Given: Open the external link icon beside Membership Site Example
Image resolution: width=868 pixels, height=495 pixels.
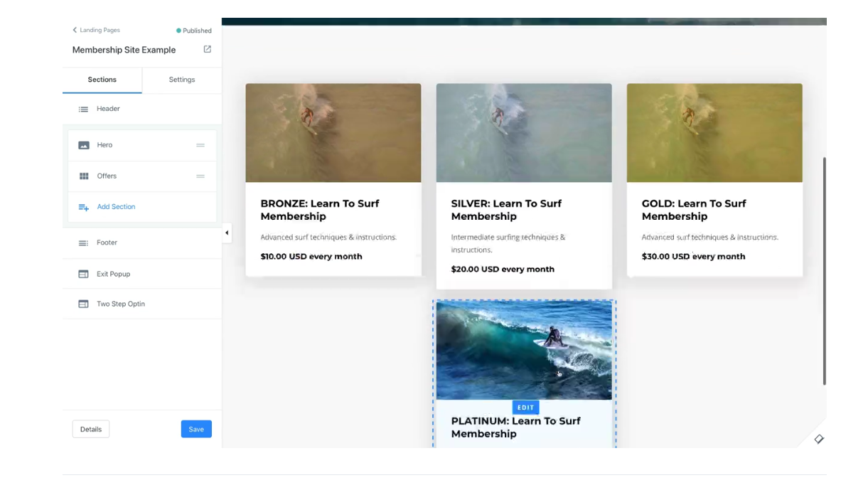Looking at the screenshot, I should coord(208,49).
